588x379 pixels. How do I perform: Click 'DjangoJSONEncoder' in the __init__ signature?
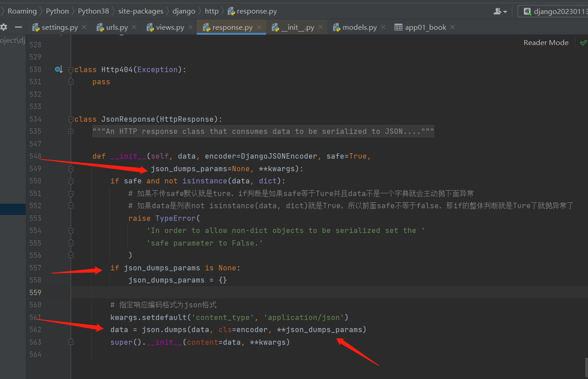[279, 156]
